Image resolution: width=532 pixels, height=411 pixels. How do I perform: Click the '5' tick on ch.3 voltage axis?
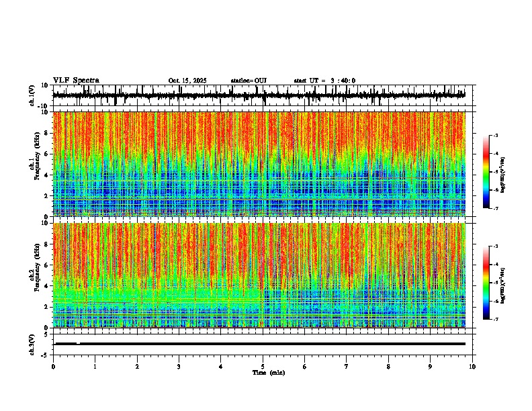click(x=46, y=334)
